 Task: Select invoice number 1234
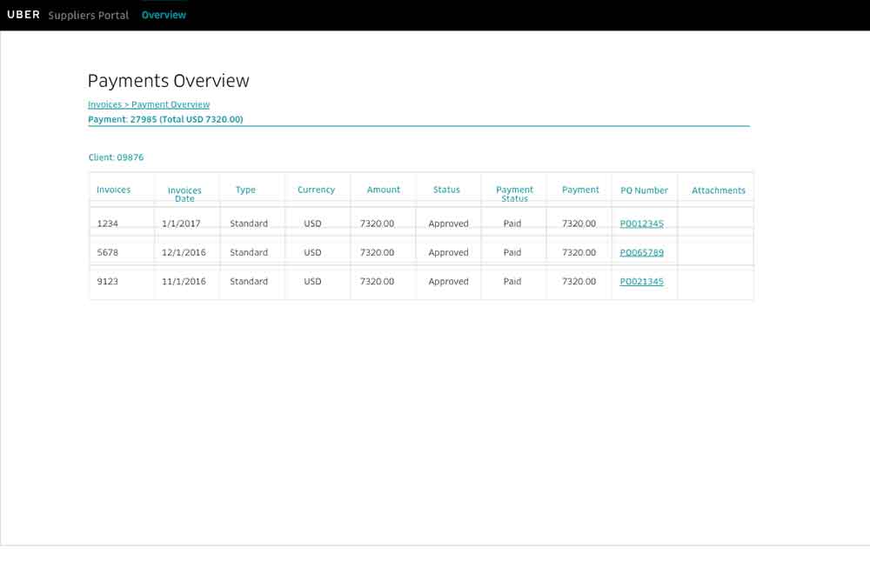pyautogui.click(x=108, y=224)
